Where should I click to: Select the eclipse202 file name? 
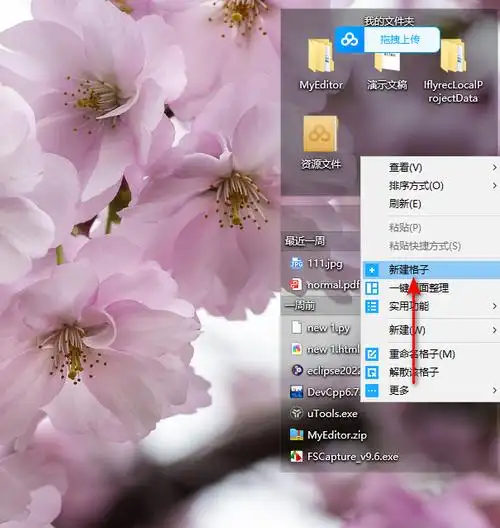point(334,371)
